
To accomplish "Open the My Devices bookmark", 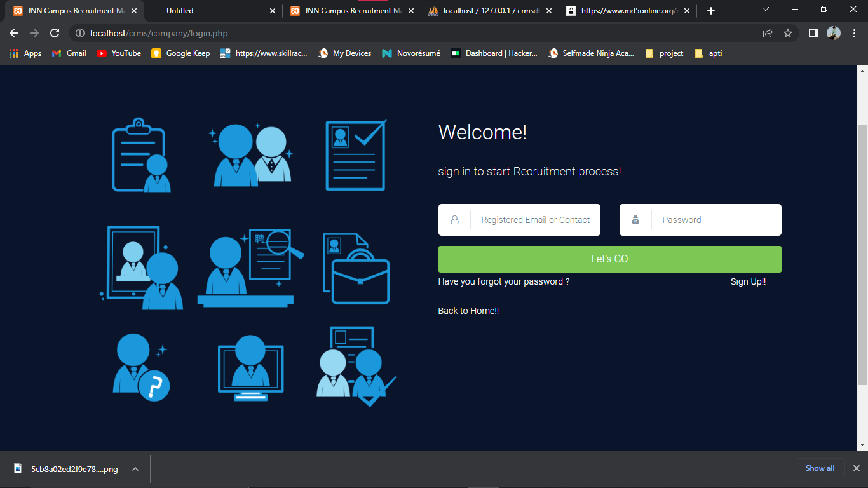I will 344,53.
